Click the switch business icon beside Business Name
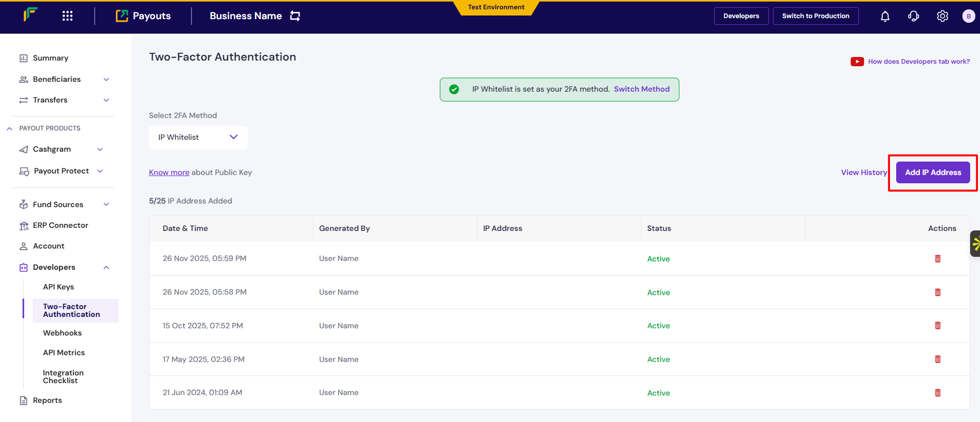 click(295, 16)
